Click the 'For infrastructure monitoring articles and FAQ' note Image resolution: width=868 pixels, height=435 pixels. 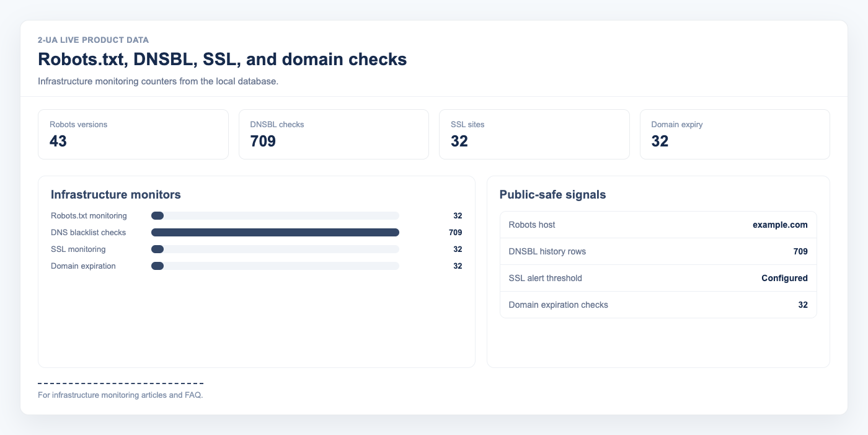(120, 395)
